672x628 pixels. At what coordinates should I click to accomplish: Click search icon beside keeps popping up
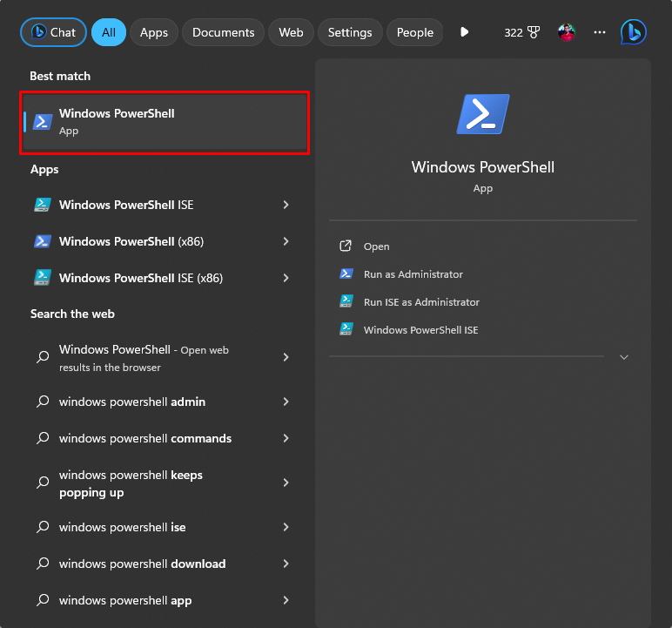pyautogui.click(x=43, y=483)
